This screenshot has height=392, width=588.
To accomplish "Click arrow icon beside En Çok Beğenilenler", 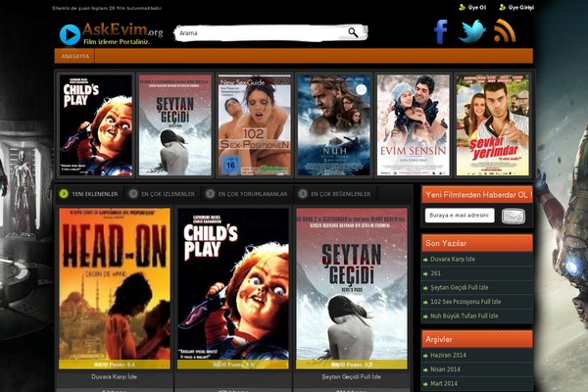I will pos(303,194).
